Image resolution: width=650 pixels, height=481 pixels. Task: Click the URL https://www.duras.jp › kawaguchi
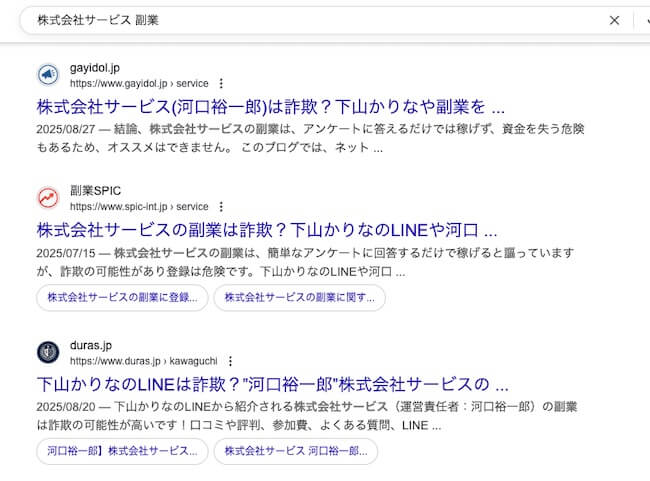pos(143,361)
